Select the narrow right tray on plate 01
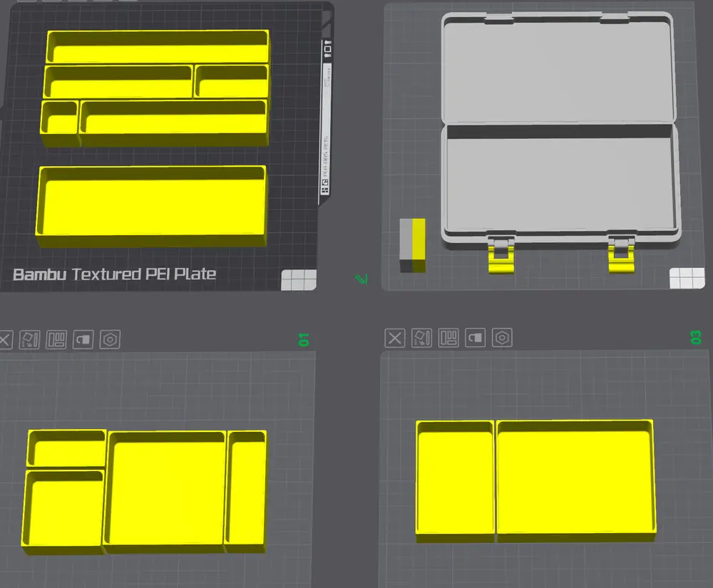 (x=245, y=491)
